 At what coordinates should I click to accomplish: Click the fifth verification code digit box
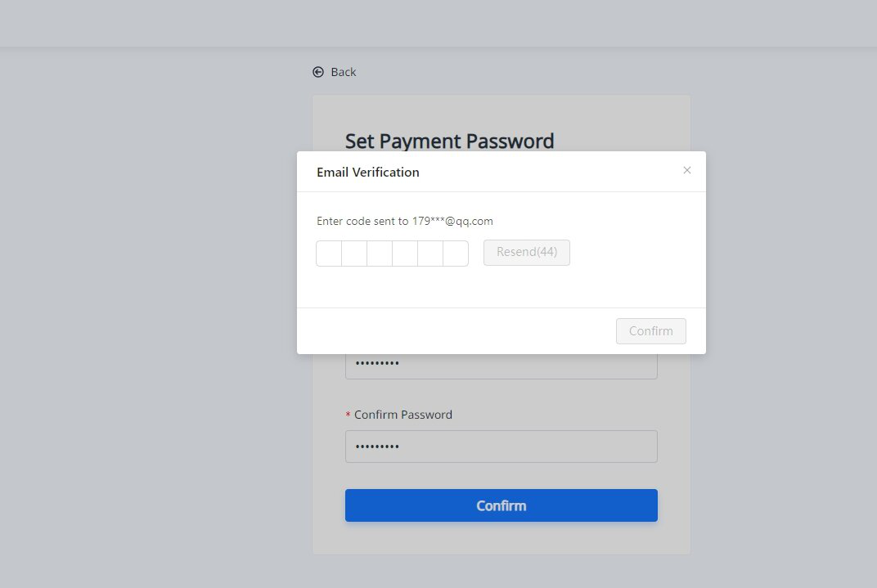[x=430, y=254]
